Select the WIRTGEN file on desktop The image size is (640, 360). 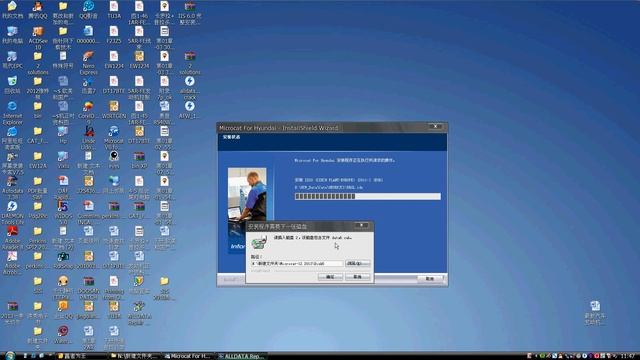114,110
